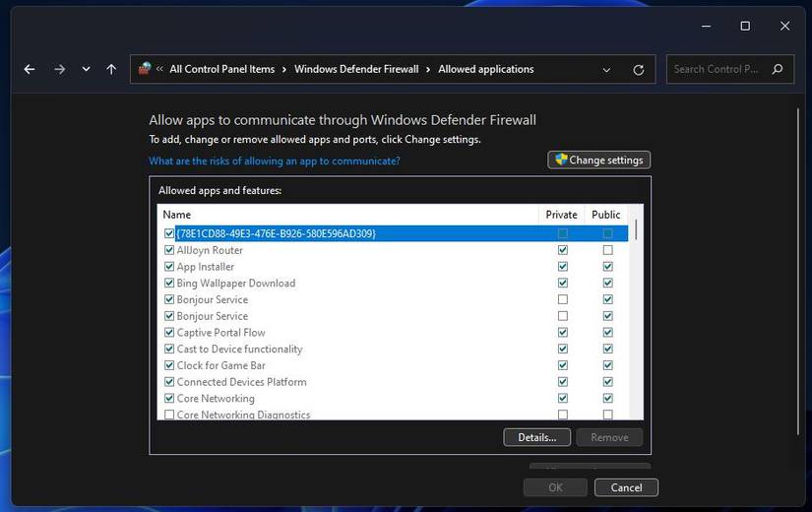Expand the address bar history dropdown
The image size is (812, 512).
pos(606,70)
